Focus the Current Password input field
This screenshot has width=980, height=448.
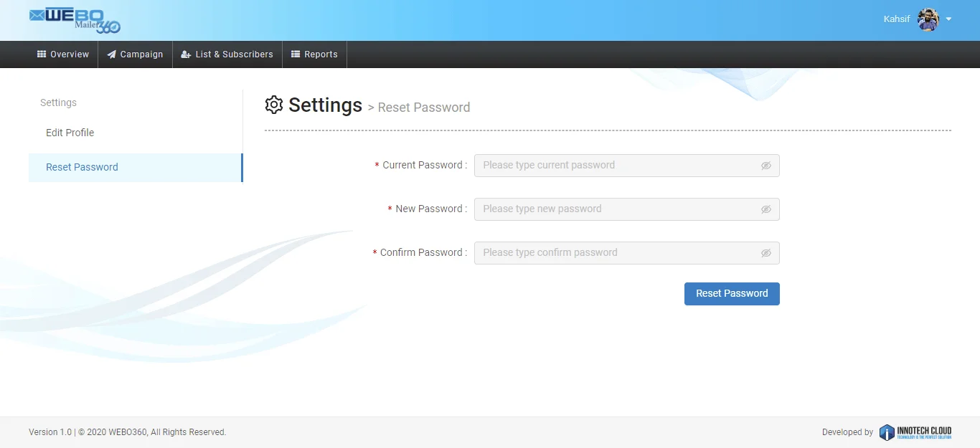[617, 166]
